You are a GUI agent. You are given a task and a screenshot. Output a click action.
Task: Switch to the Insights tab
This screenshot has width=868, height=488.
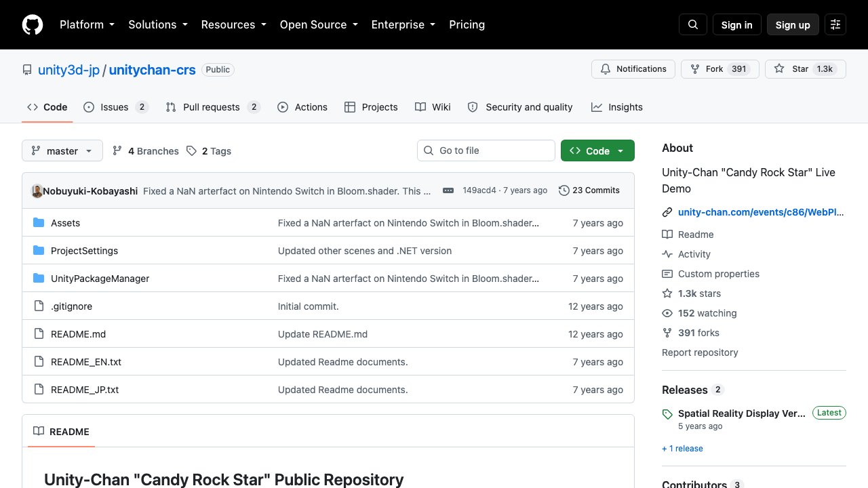click(x=616, y=107)
